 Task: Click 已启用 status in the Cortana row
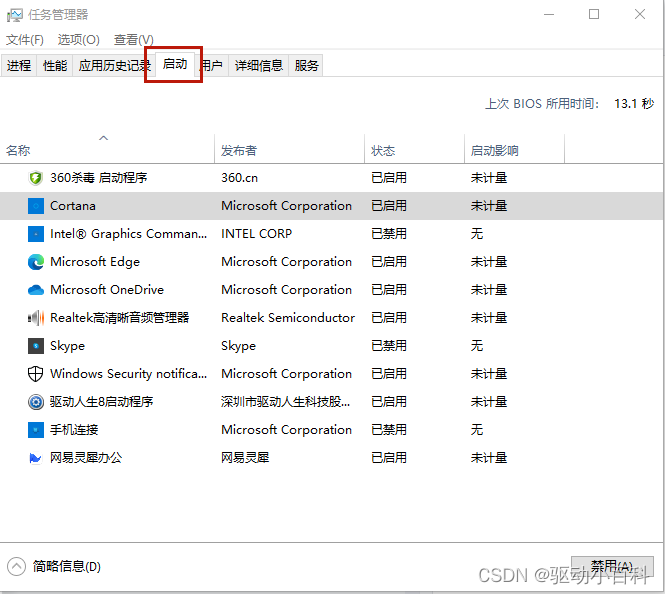[389, 206]
